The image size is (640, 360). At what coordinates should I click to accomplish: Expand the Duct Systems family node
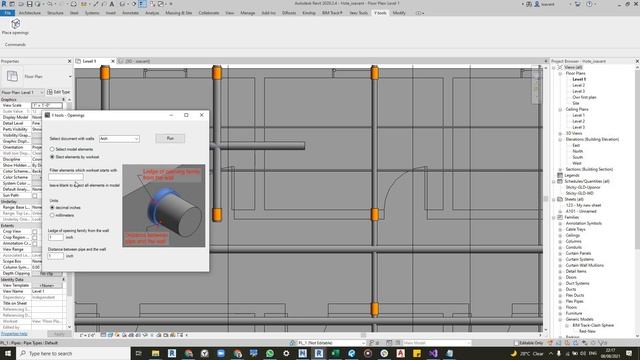tap(560, 283)
